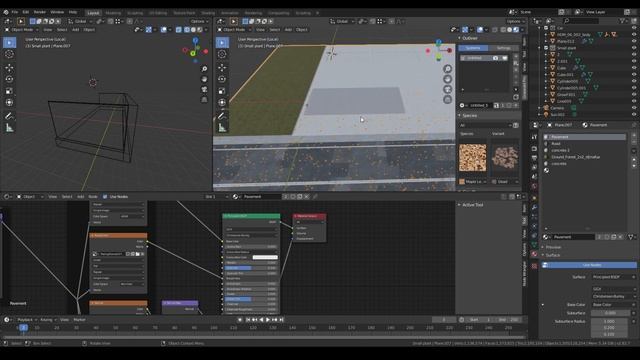Open Output properties tab in Properties editor

point(534,158)
